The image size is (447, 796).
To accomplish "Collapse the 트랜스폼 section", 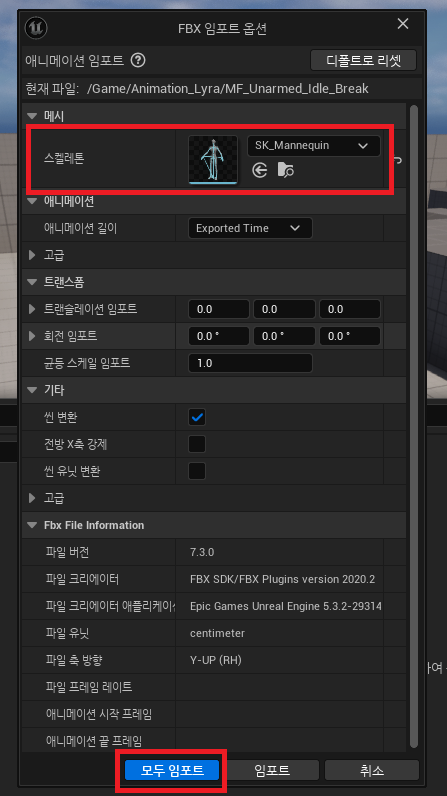I will tap(33, 282).
